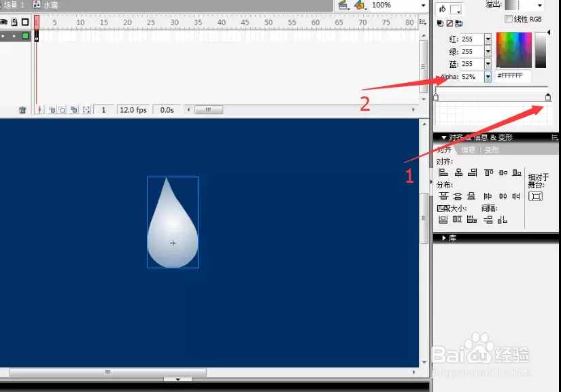Collapse the 对齐 & 信息 & 变形 panel
Viewport: 561px width, 392px height.
point(443,138)
